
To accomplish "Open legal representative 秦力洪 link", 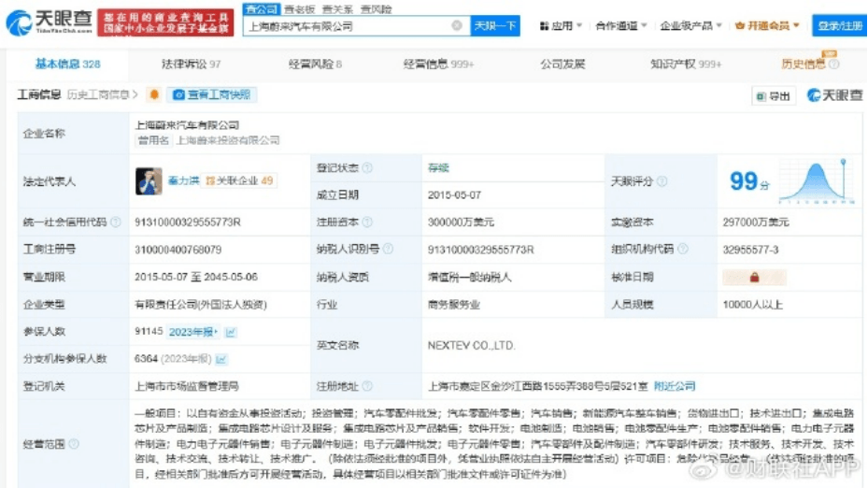I will point(183,180).
